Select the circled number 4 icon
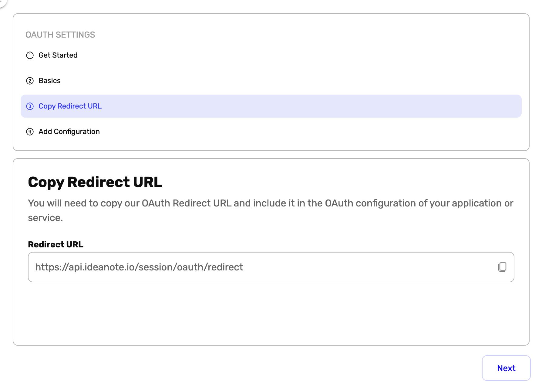542x392 pixels. click(x=30, y=132)
